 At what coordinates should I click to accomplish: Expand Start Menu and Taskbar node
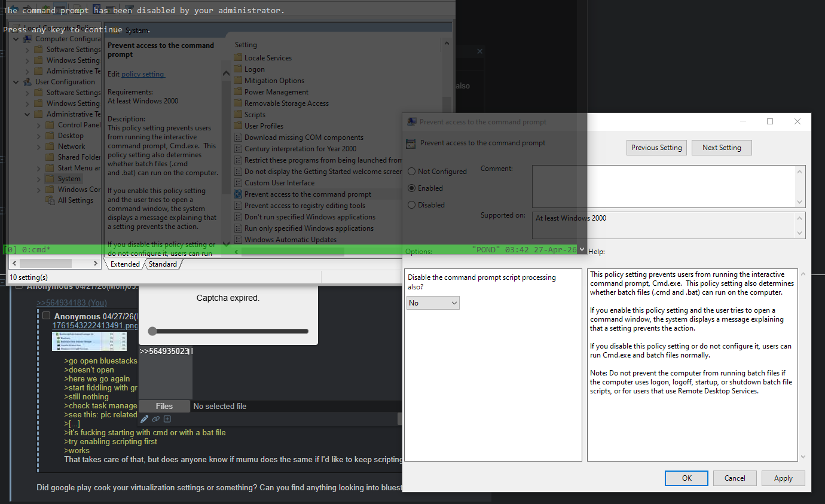[x=38, y=168]
